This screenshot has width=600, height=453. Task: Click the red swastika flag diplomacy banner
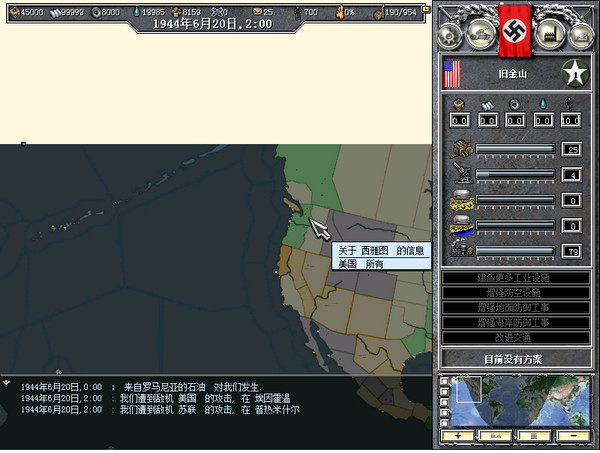(515, 31)
